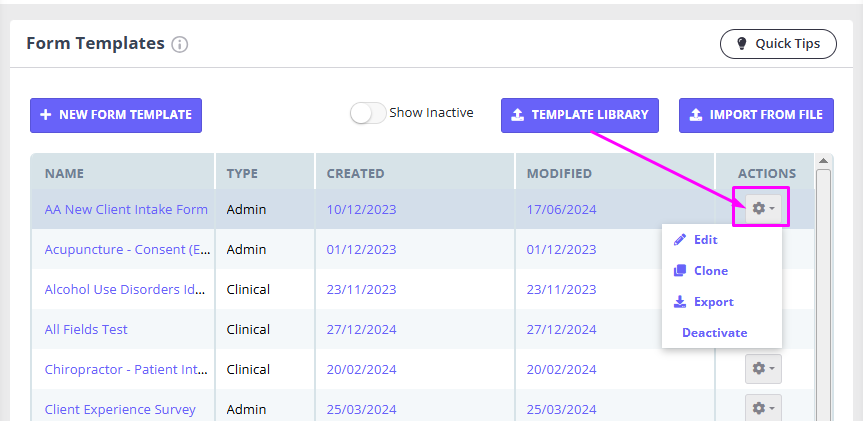Click Admin type in Acupuncture row
Image resolution: width=863 pixels, height=421 pixels.
click(246, 249)
